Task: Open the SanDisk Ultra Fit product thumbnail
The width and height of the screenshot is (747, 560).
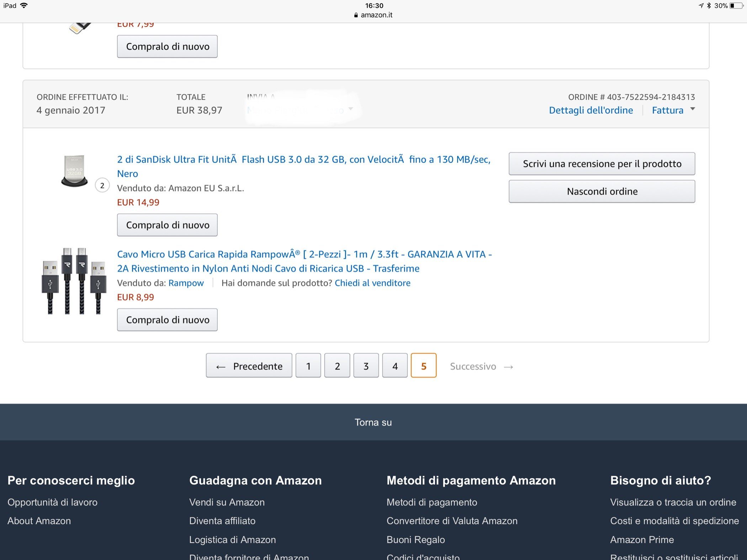Action: click(x=74, y=171)
